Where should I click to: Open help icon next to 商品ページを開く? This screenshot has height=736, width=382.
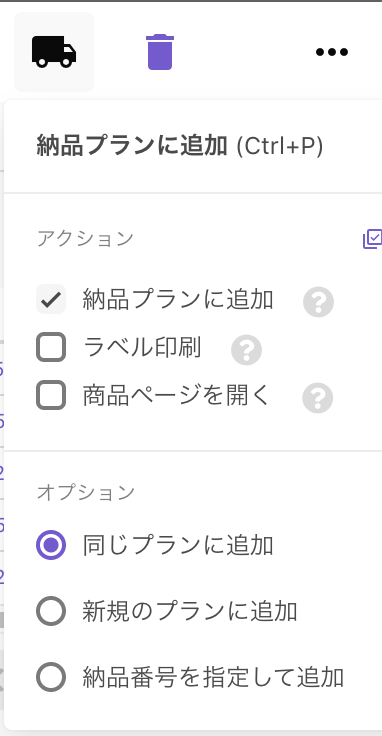[318, 398]
